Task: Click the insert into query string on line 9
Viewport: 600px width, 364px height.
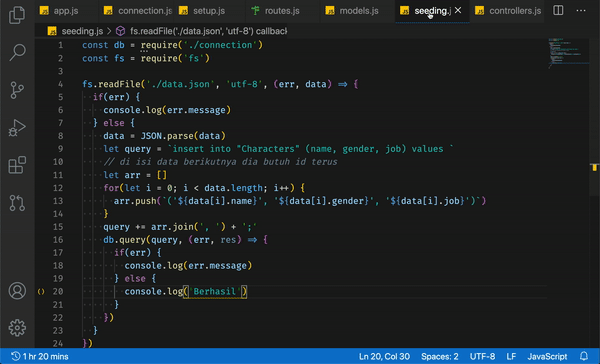Action: (310, 149)
